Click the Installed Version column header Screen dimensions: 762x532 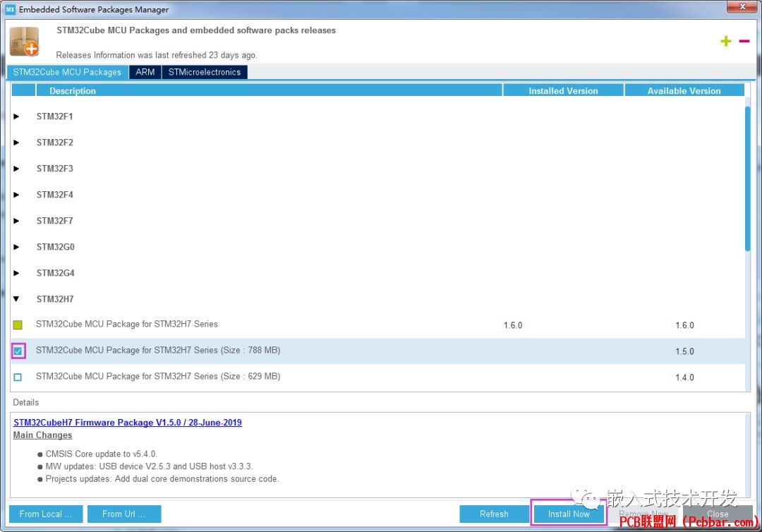pyautogui.click(x=563, y=90)
